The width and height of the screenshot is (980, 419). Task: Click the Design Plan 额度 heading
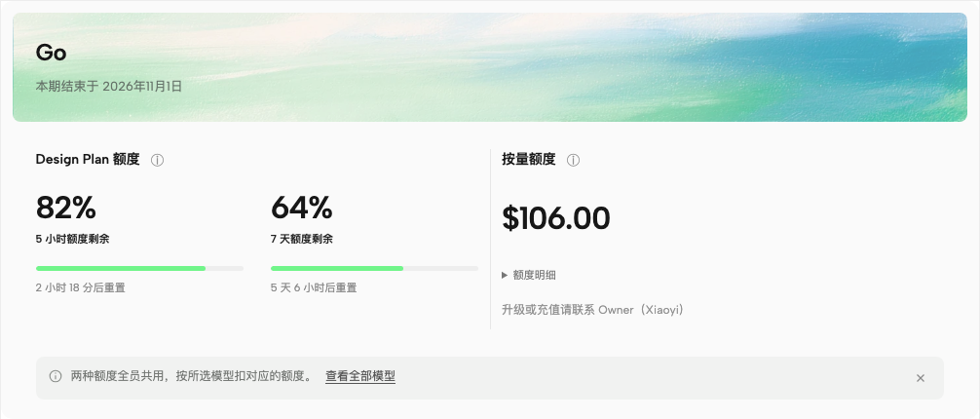[x=88, y=160]
